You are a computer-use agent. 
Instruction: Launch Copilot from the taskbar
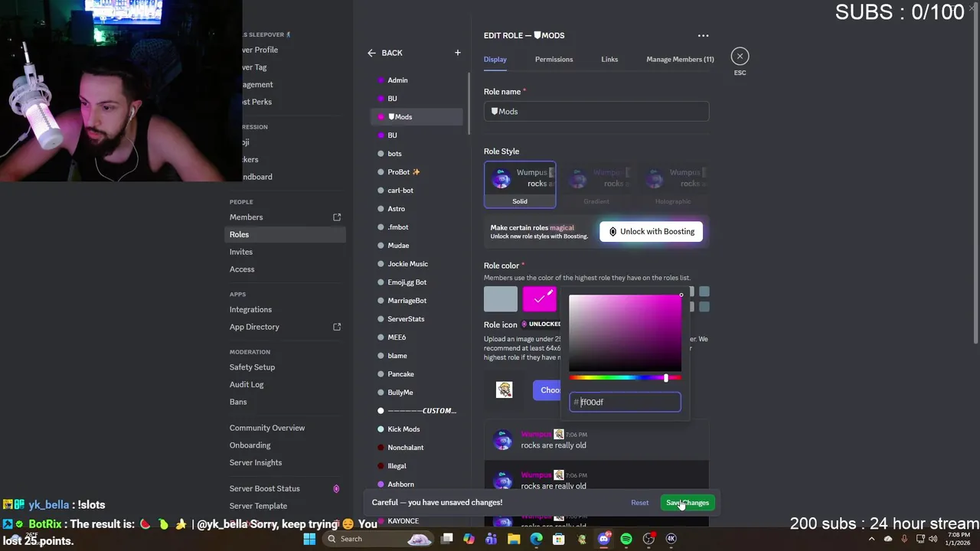469,539
